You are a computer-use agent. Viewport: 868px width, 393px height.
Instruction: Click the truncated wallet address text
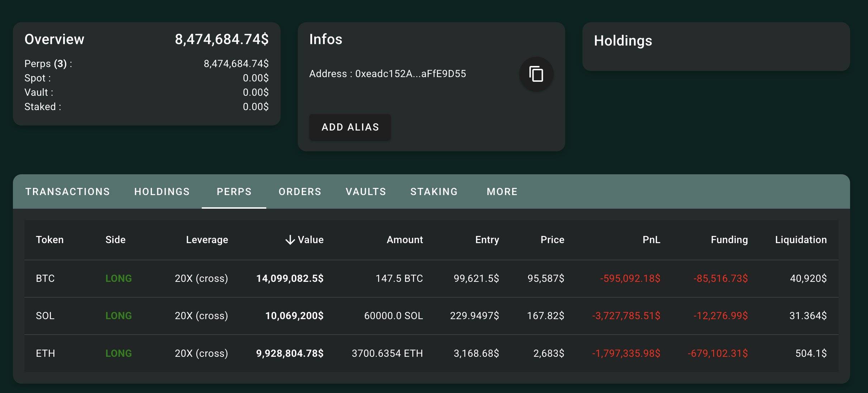click(410, 74)
